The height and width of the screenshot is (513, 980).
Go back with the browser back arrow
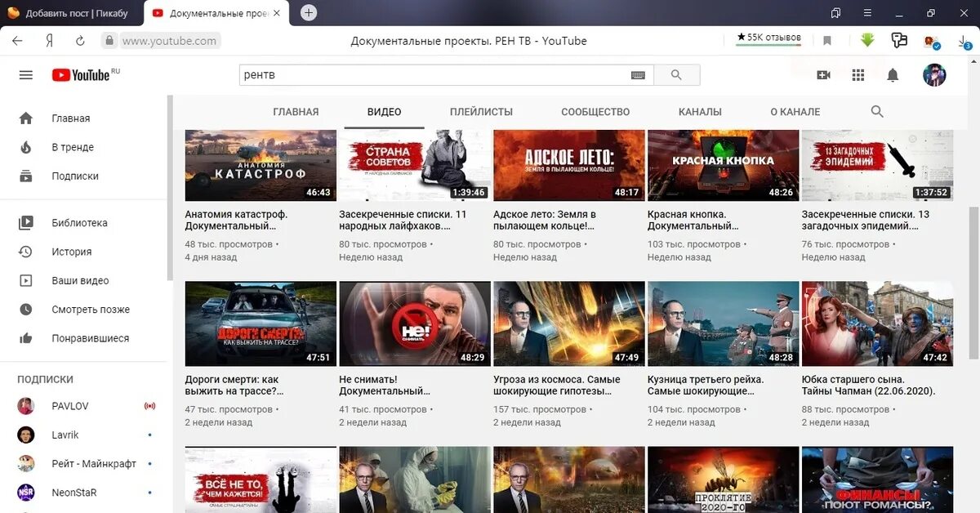[18, 41]
